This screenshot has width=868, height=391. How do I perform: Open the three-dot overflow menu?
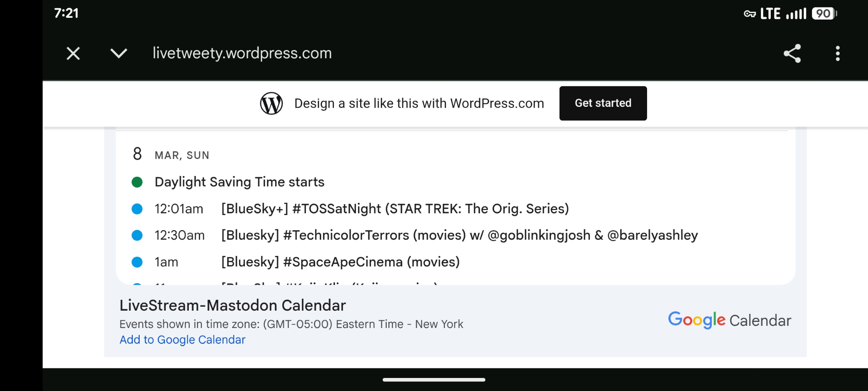click(838, 53)
